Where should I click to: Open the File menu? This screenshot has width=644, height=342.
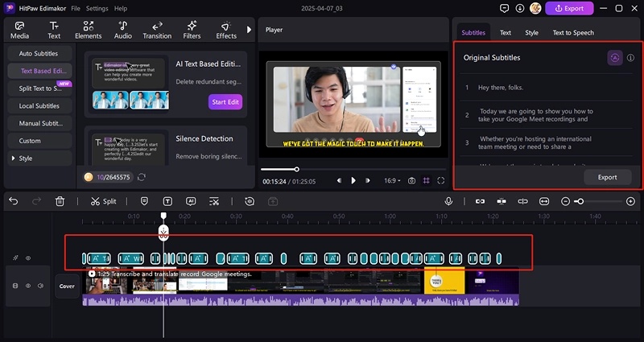point(76,8)
